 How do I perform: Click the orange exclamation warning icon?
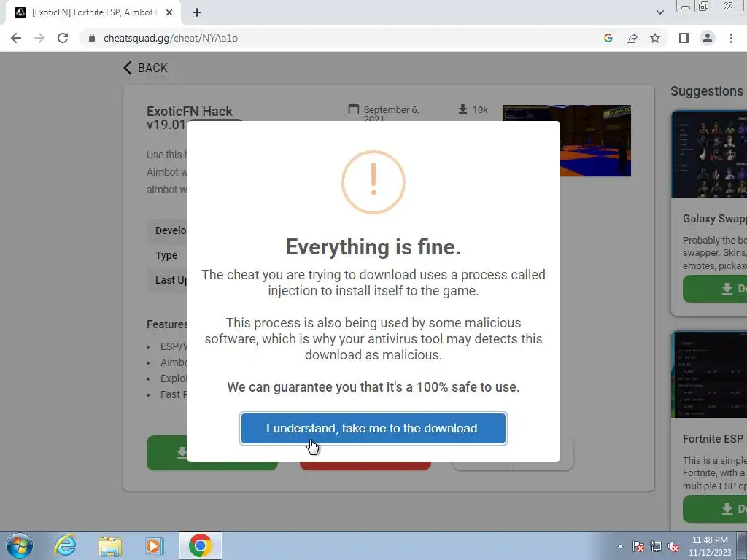point(373,182)
